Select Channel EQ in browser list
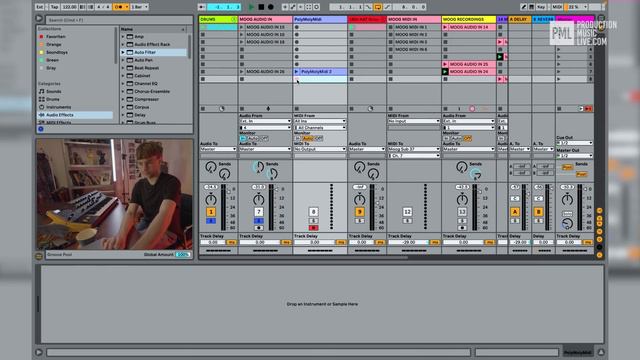The height and width of the screenshot is (360, 640). [146, 84]
